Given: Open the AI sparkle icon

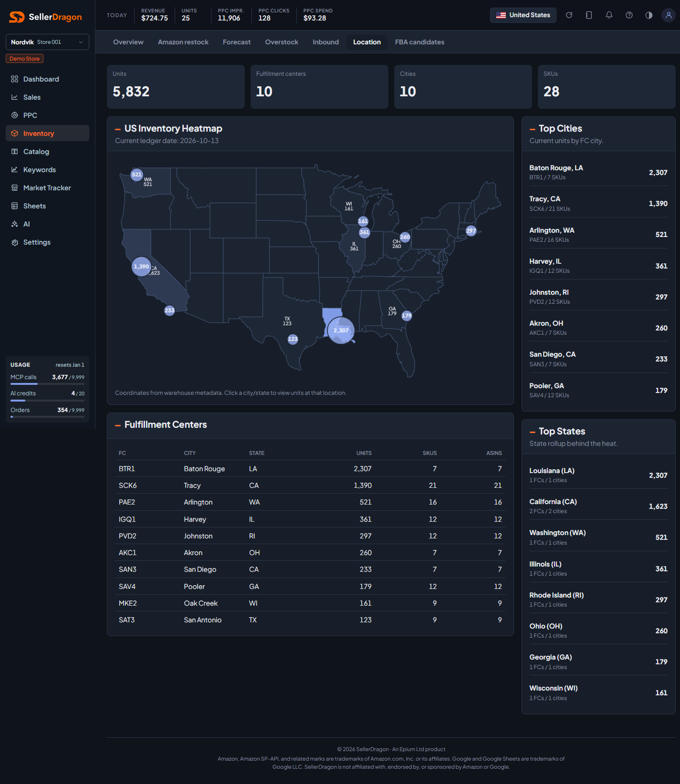Looking at the screenshot, I should click(x=15, y=224).
